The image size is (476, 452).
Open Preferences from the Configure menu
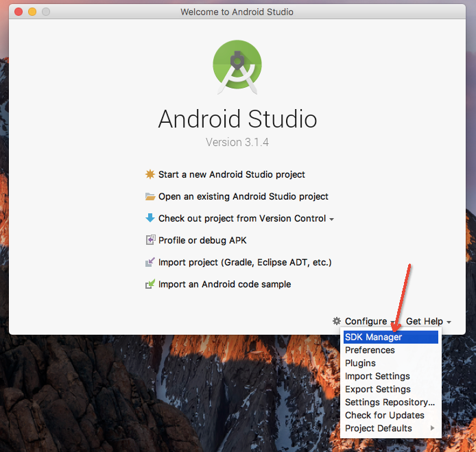[x=391, y=350]
